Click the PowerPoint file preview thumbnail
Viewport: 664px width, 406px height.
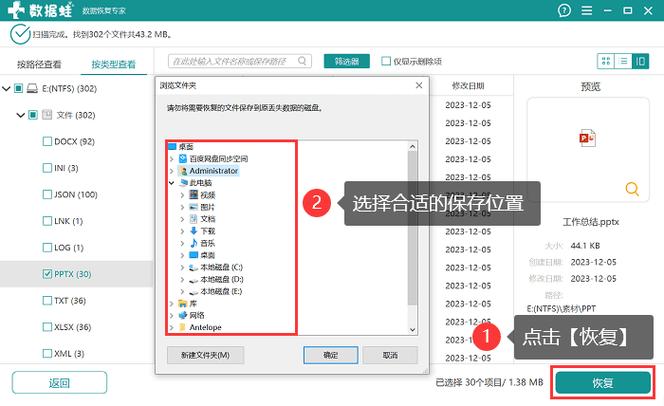(587, 138)
